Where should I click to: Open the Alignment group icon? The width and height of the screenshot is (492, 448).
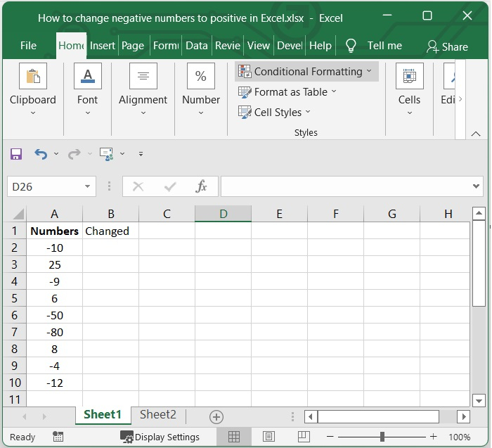pyautogui.click(x=143, y=76)
